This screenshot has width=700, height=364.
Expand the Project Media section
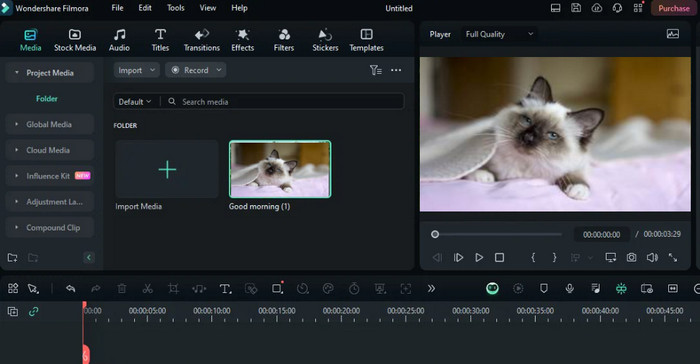pyautogui.click(x=50, y=73)
